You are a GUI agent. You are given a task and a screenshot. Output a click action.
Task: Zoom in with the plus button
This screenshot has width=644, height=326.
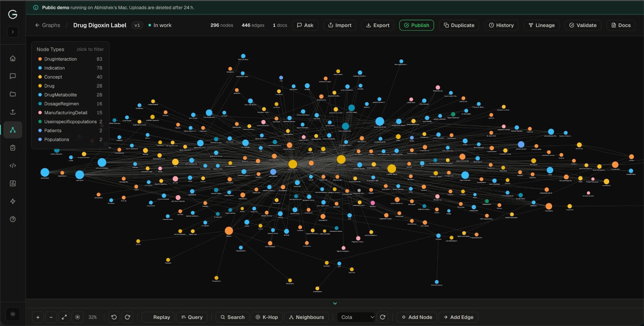(38, 317)
